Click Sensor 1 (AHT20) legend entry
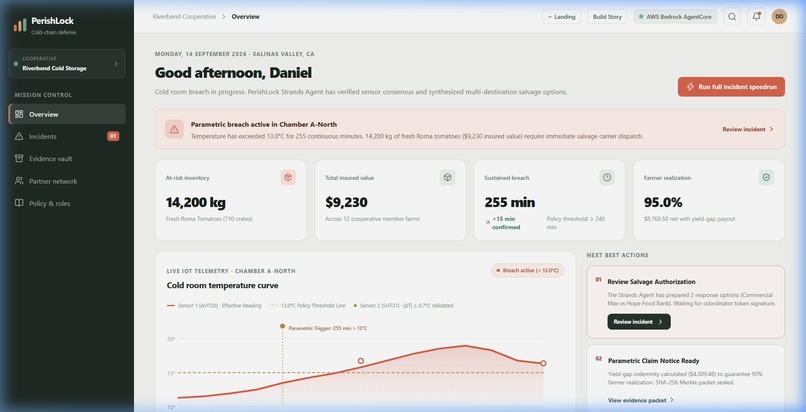 (214, 306)
